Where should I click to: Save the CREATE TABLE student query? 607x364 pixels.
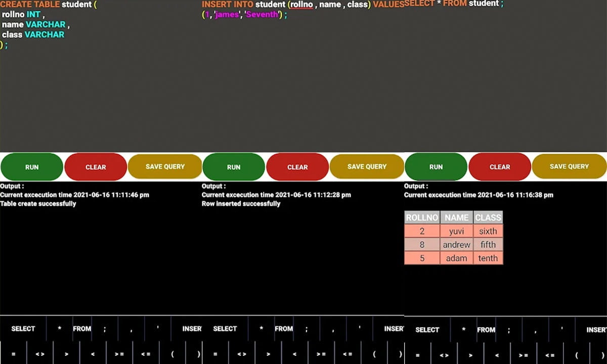[x=165, y=166]
